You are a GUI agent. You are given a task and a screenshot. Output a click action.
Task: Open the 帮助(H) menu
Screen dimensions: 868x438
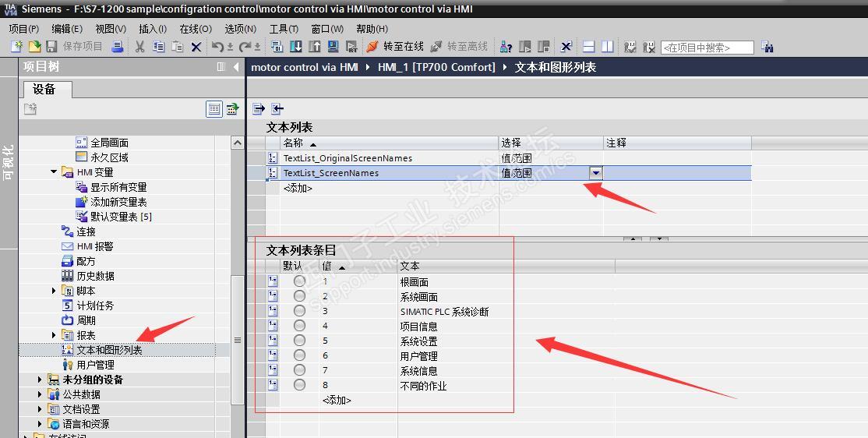(x=372, y=29)
